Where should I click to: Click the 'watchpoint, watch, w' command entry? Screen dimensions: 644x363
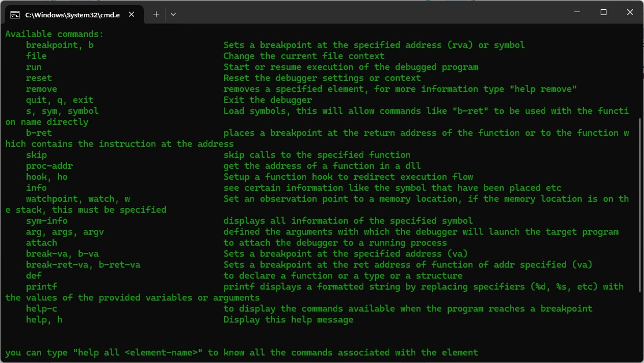coord(78,199)
